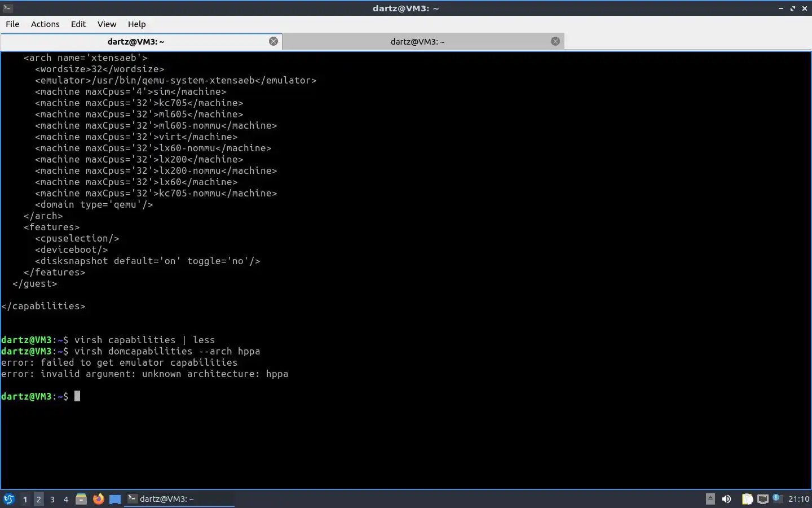Image resolution: width=812 pixels, height=508 pixels.
Task: Open the Lubuntu application menu icon
Action: coord(8,499)
